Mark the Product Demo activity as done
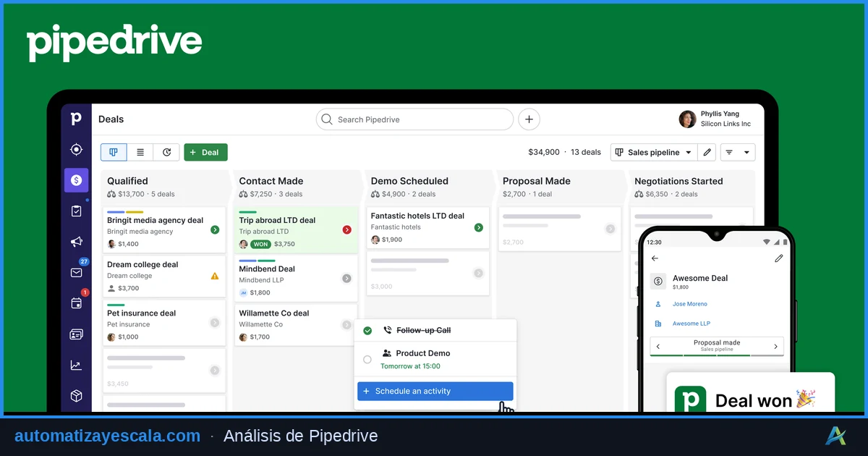This screenshot has width=868, height=456. 367,359
